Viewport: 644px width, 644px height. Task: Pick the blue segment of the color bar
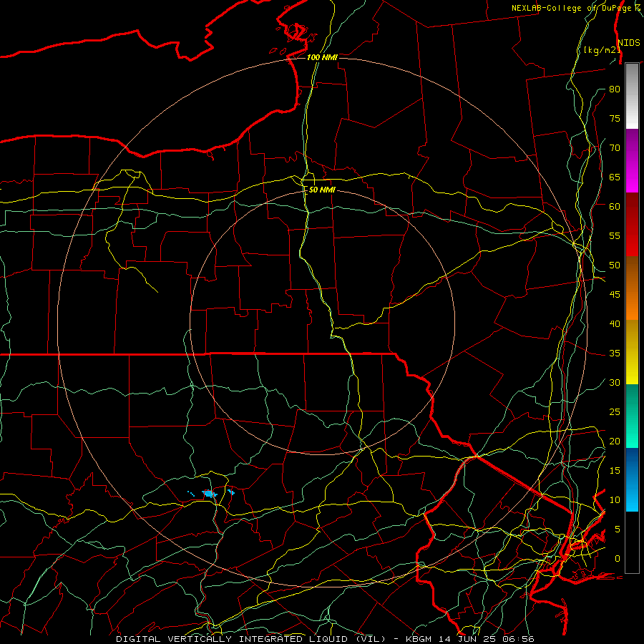[632, 479]
